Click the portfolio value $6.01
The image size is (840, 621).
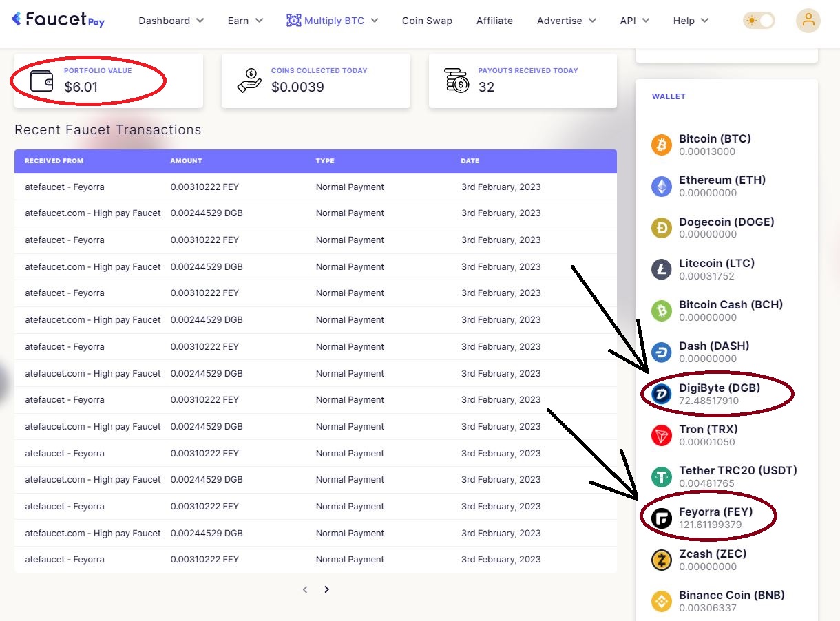point(81,87)
